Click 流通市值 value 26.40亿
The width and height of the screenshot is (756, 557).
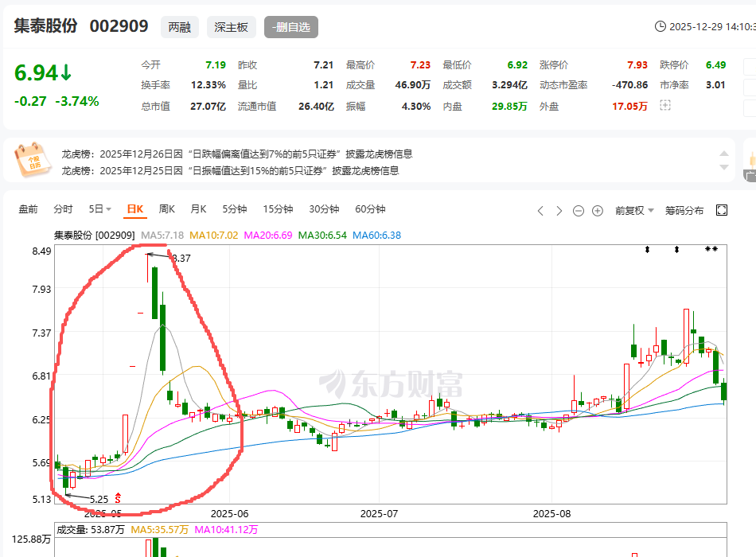click(x=316, y=106)
